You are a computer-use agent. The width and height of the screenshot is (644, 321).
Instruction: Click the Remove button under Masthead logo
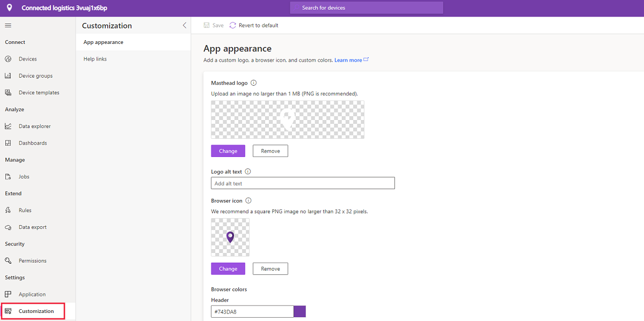click(x=270, y=151)
